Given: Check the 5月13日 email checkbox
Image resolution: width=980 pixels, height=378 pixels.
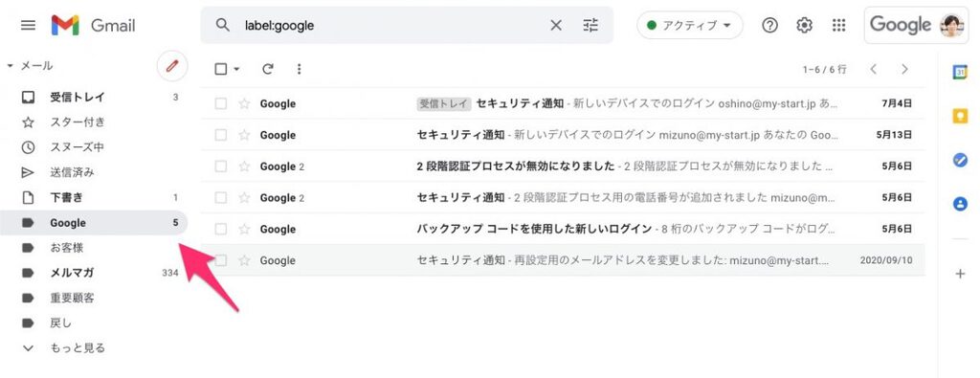Looking at the screenshot, I should click(221, 135).
